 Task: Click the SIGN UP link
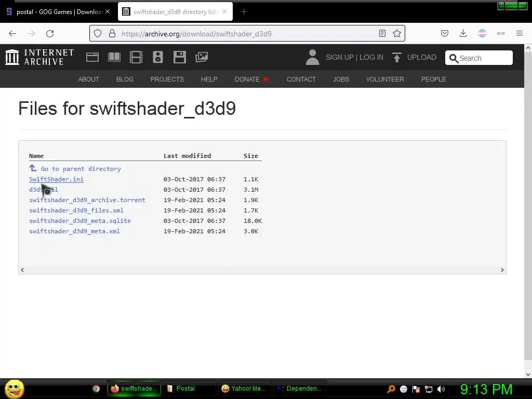340,57
